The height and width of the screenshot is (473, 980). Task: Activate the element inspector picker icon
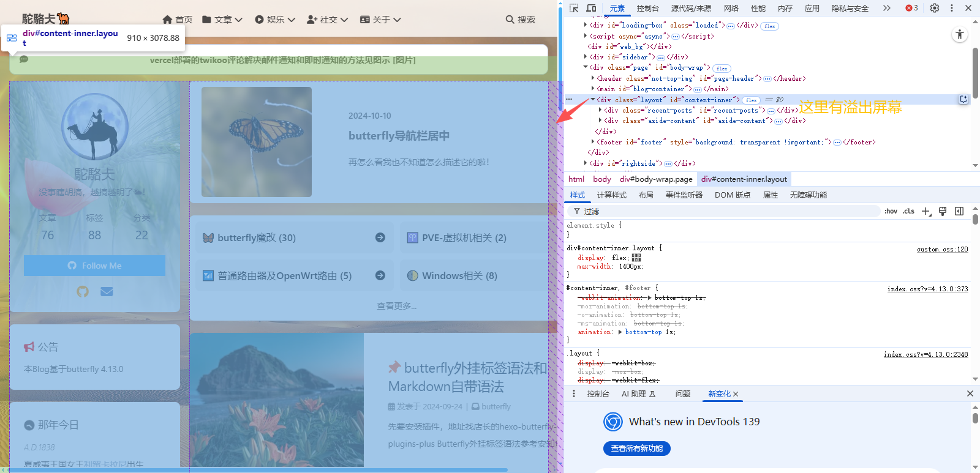[x=574, y=8]
